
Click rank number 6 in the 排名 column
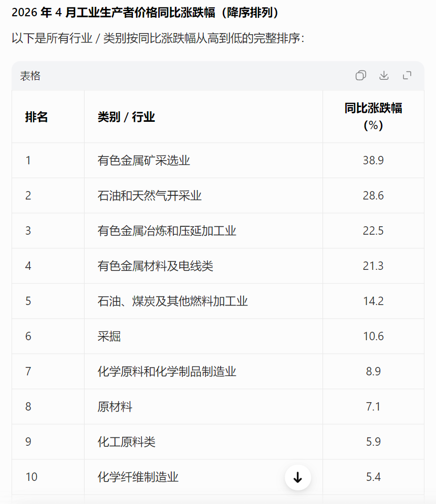[28, 336]
